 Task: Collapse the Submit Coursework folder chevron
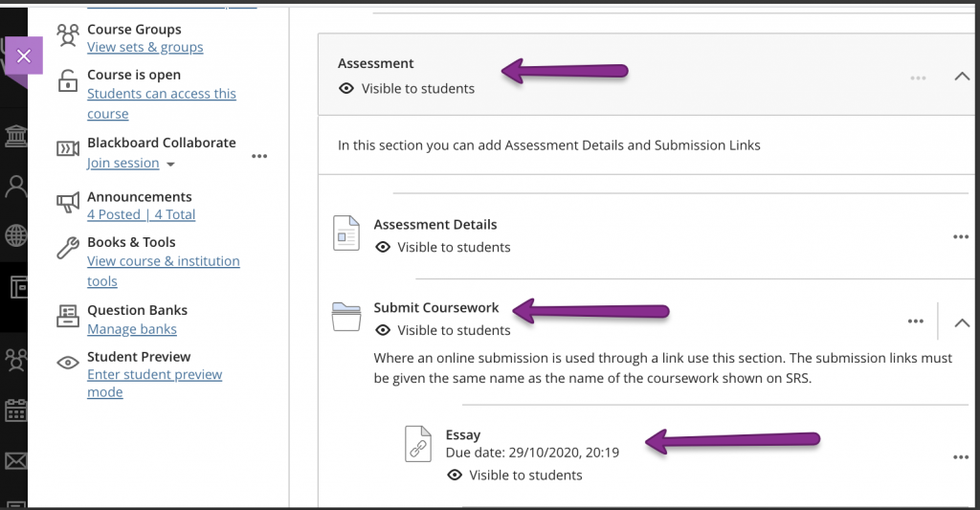[962, 323]
